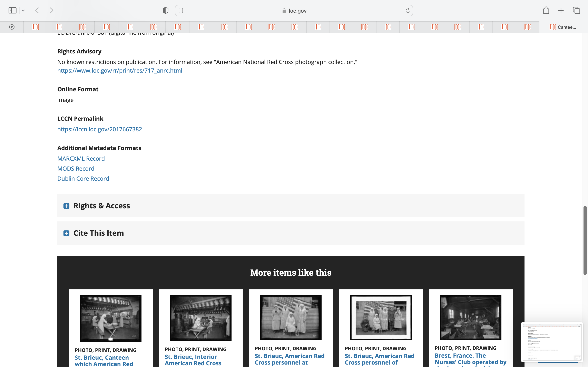Open the tab overview icon
This screenshot has width=588, height=367.
[576, 10]
